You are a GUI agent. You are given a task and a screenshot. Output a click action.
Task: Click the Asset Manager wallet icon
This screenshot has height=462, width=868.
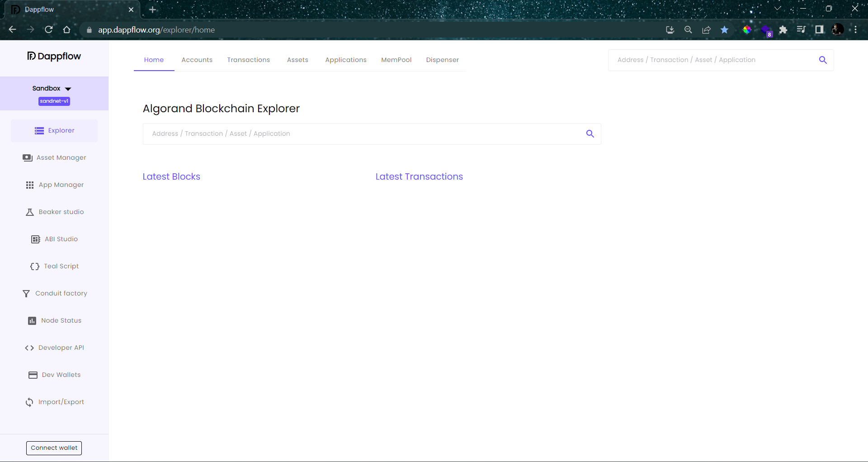[x=28, y=157]
